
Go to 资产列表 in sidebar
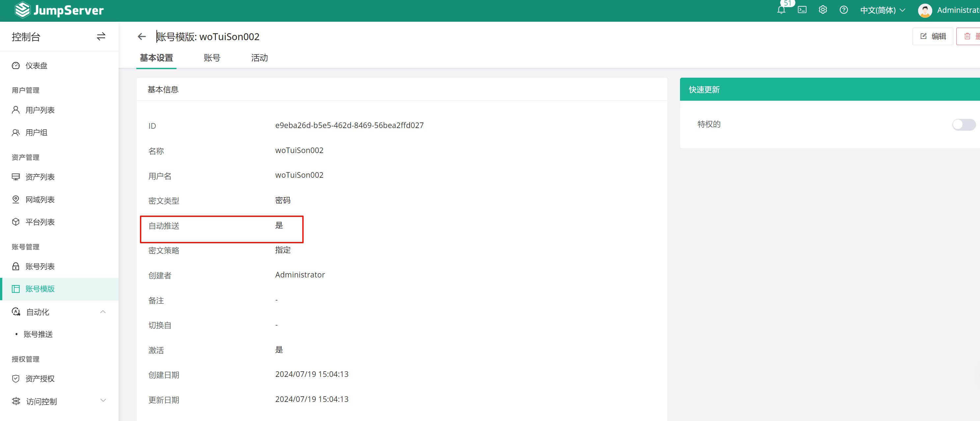pyautogui.click(x=40, y=177)
